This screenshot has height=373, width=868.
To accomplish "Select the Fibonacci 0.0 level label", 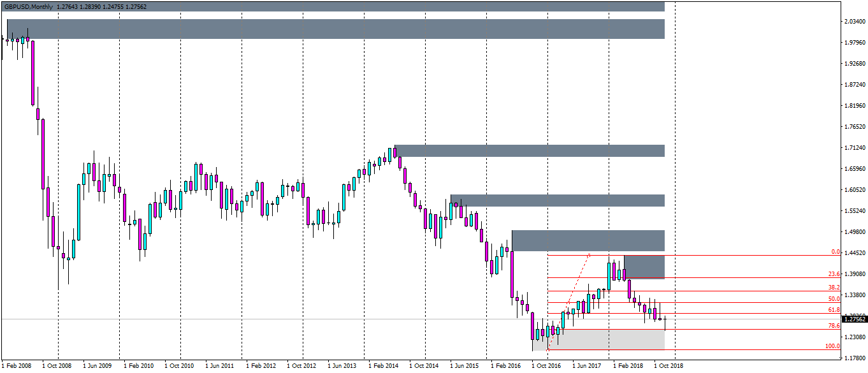I will [836, 252].
